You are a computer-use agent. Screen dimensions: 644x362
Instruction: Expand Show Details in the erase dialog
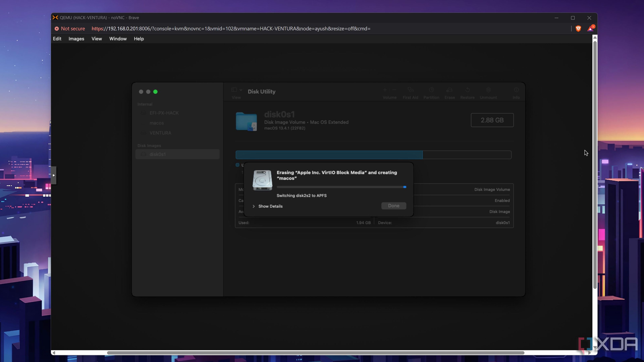(267, 206)
